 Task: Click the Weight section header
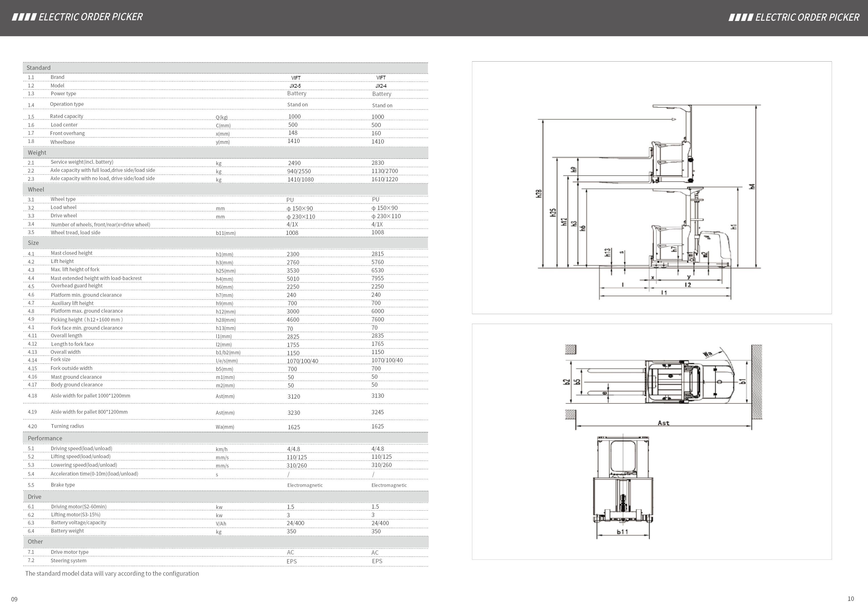tap(37, 153)
